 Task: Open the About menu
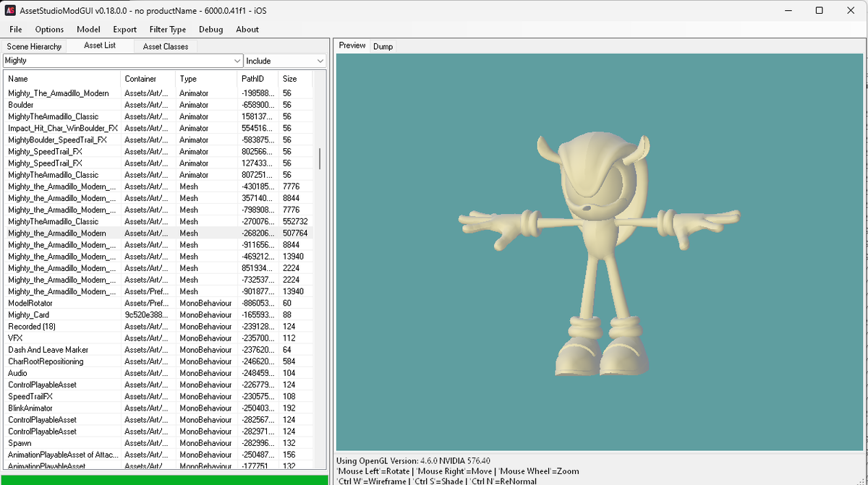(247, 29)
